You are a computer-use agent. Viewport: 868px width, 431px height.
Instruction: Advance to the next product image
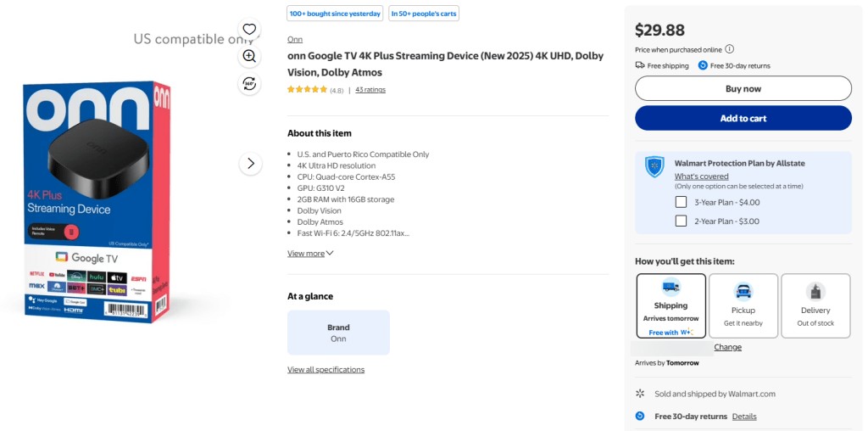point(250,163)
